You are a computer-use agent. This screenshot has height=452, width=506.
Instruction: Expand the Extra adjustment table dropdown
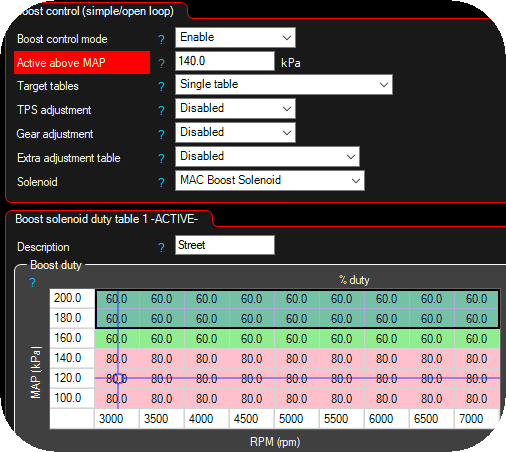tap(267, 156)
